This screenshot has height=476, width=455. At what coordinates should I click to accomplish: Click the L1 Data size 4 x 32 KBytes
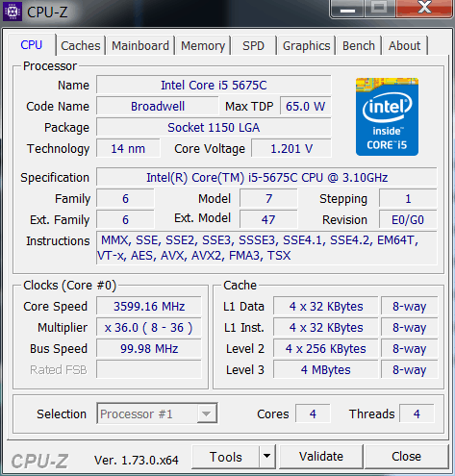point(326,307)
